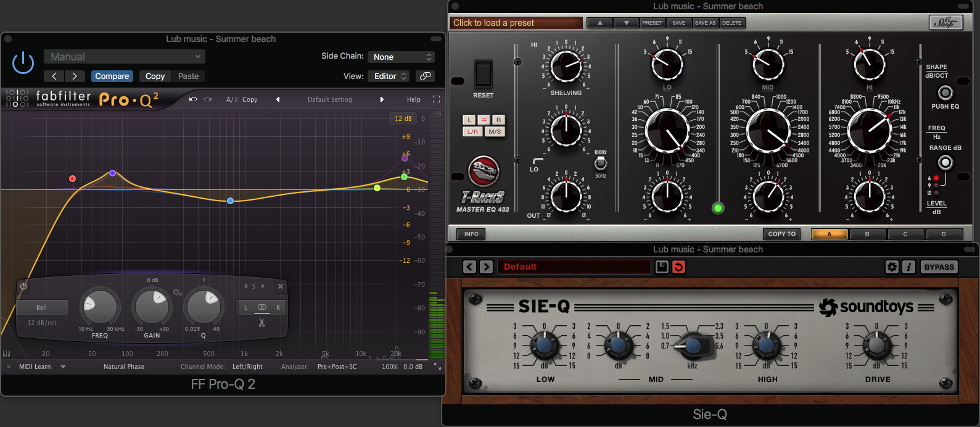This screenshot has width=980, height=427.
Task: Select L/R mode in Master EQ 432
Action: coord(472,131)
